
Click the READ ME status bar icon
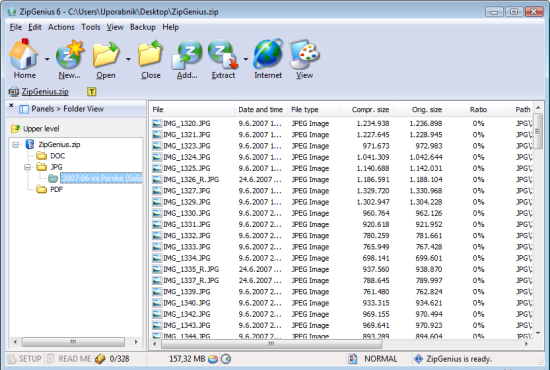point(51,359)
